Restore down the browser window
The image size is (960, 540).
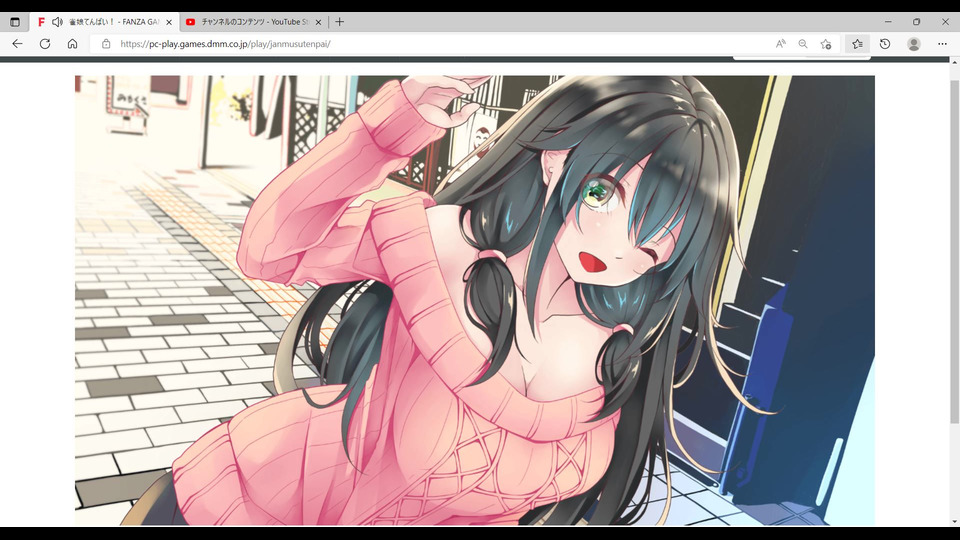(917, 21)
